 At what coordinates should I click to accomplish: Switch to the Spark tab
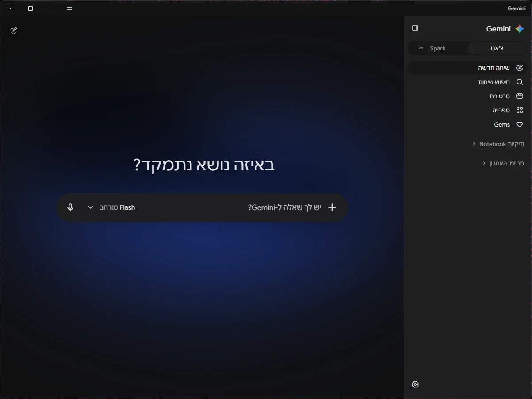point(437,48)
